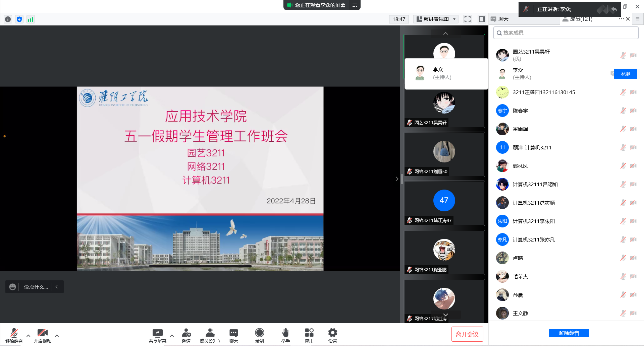Turn on video with the camera icon
644x346 pixels.
pos(43,333)
